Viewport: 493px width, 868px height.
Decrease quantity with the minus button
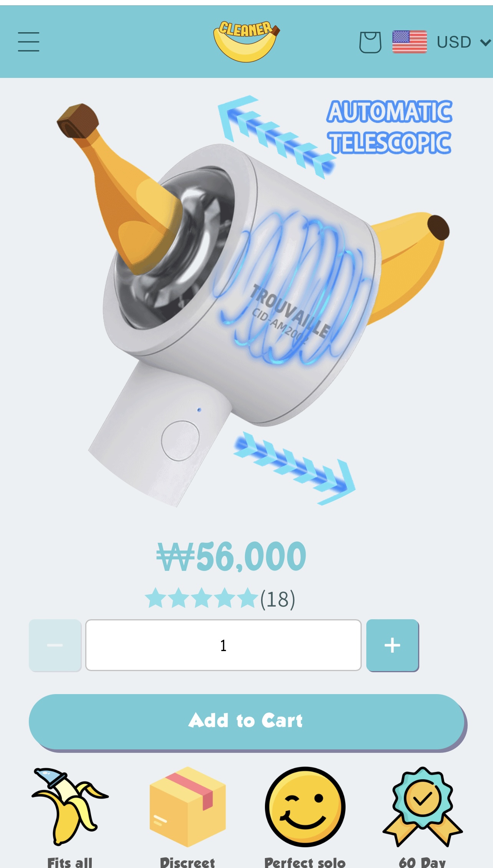coord(55,645)
